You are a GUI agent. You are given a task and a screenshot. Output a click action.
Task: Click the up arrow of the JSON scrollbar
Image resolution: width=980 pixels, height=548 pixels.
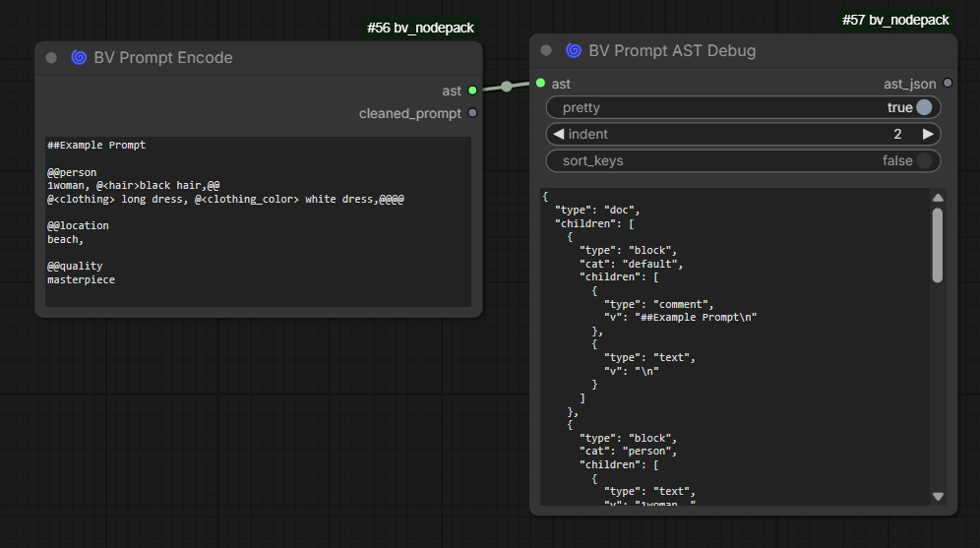pos(938,198)
